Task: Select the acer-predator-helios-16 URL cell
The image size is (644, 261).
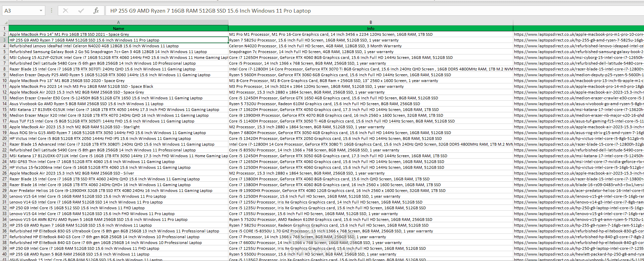Action: (x=579, y=191)
